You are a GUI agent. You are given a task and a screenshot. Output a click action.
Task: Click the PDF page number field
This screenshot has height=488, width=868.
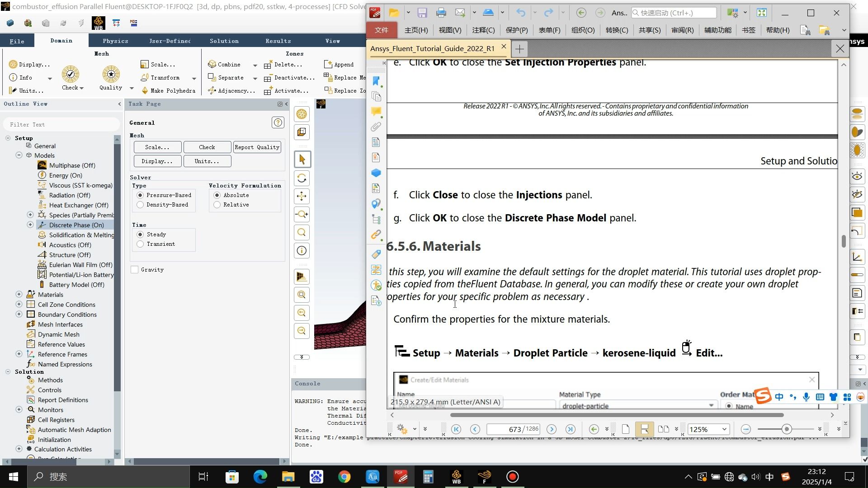coord(513,429)
